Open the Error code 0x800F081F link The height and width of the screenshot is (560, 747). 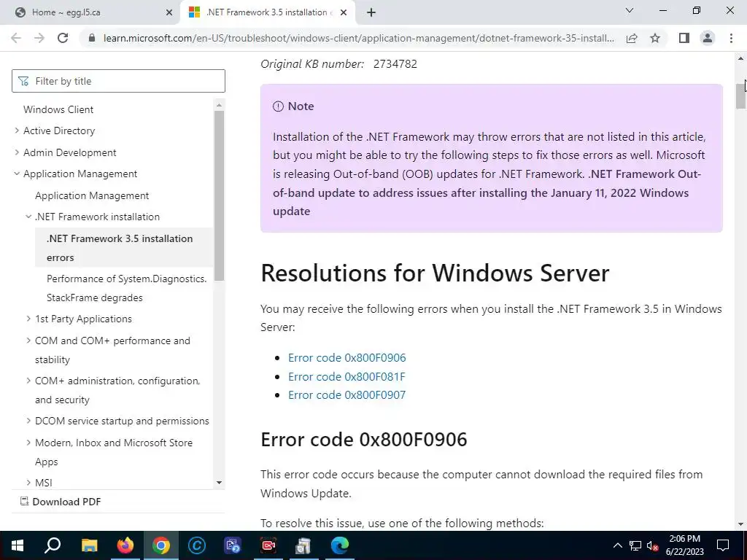tap(347, 377)
